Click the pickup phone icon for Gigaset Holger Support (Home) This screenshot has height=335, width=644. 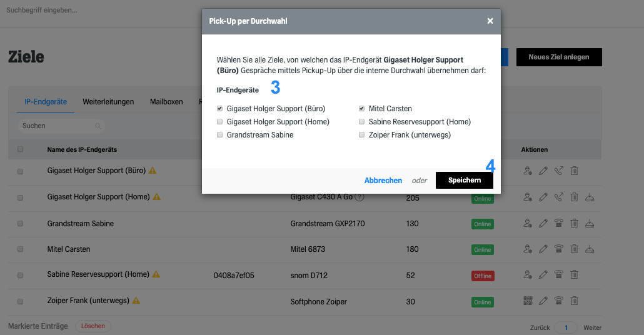point(558,197)
